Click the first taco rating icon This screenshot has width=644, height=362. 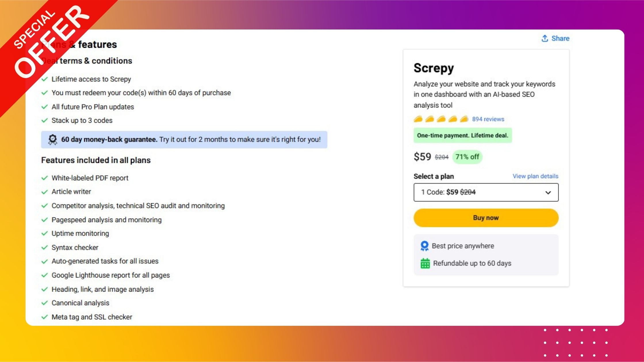tap(418, 119)
